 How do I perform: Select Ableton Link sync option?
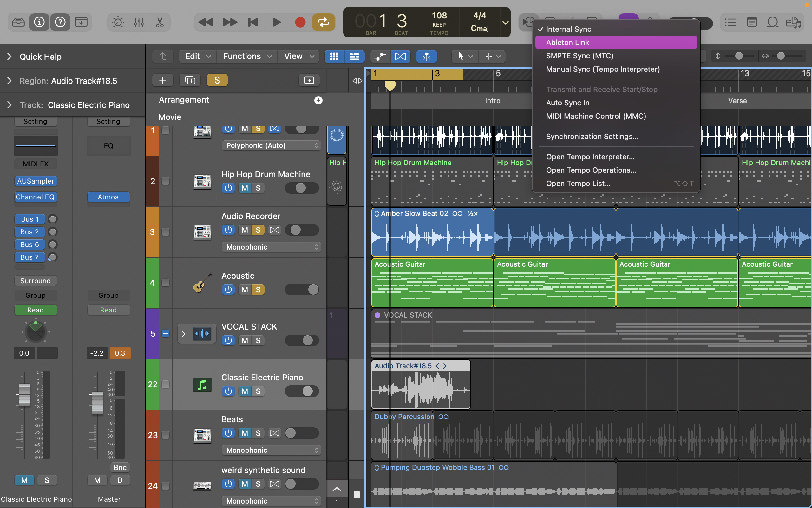(x=616, y=42)
